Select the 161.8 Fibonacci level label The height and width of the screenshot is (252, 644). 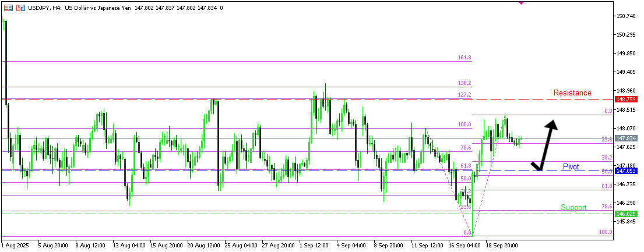(464, 58)
